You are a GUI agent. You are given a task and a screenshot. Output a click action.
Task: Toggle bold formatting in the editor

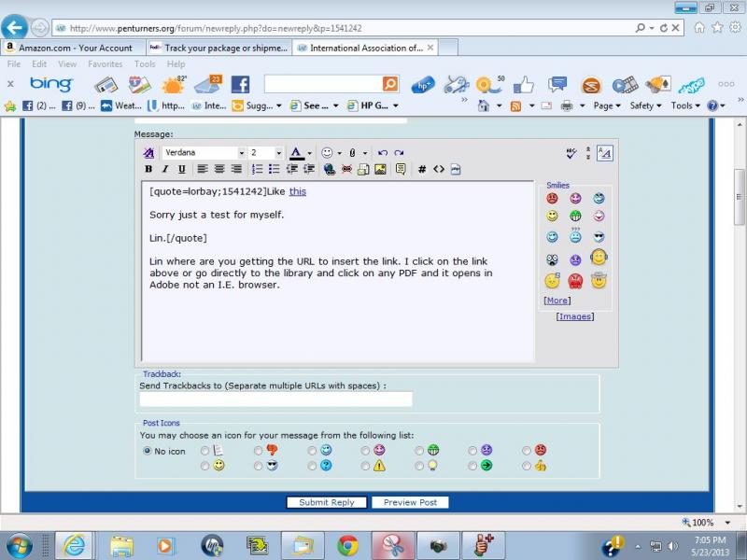pos(148,169)
